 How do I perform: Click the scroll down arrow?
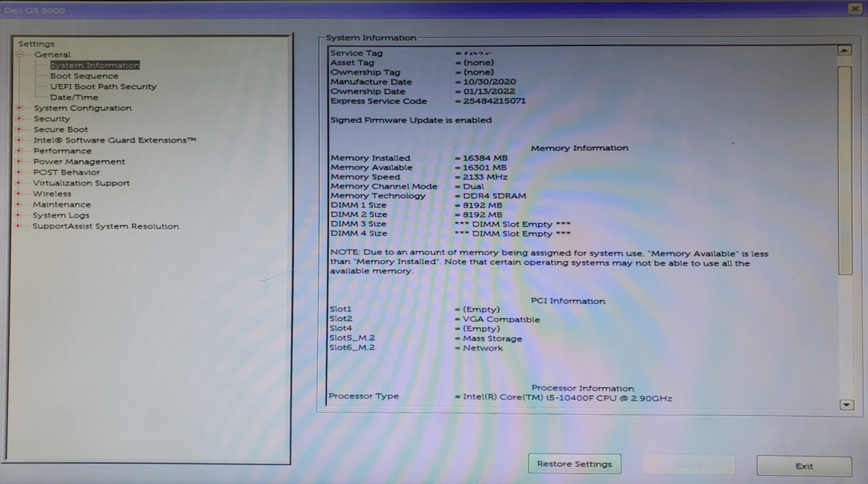click(x=846, y=405)
